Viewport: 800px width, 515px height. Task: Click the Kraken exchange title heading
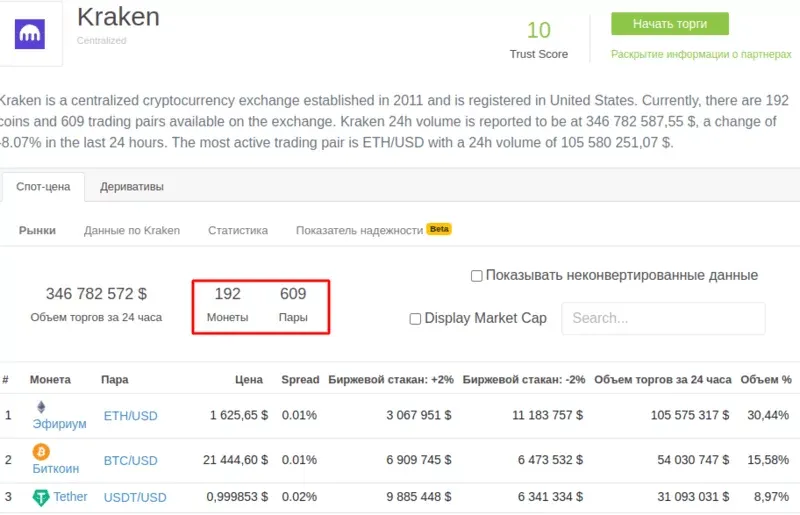point(118,17)
